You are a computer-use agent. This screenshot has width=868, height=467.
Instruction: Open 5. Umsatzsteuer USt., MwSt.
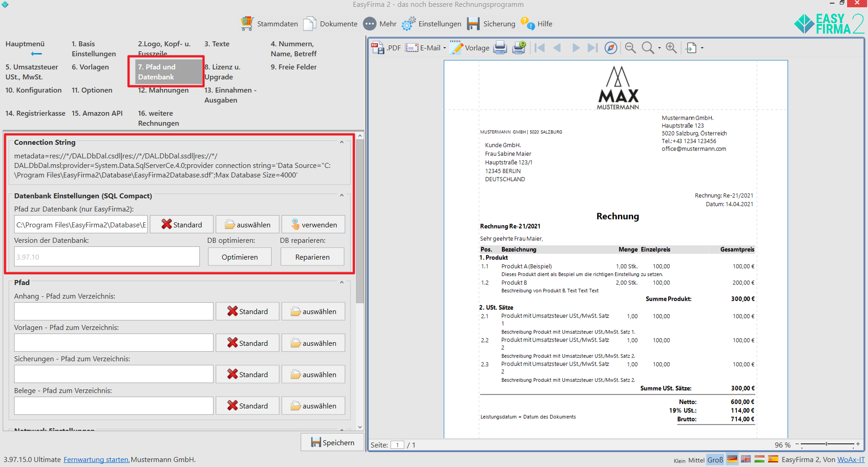click(32, 72)
